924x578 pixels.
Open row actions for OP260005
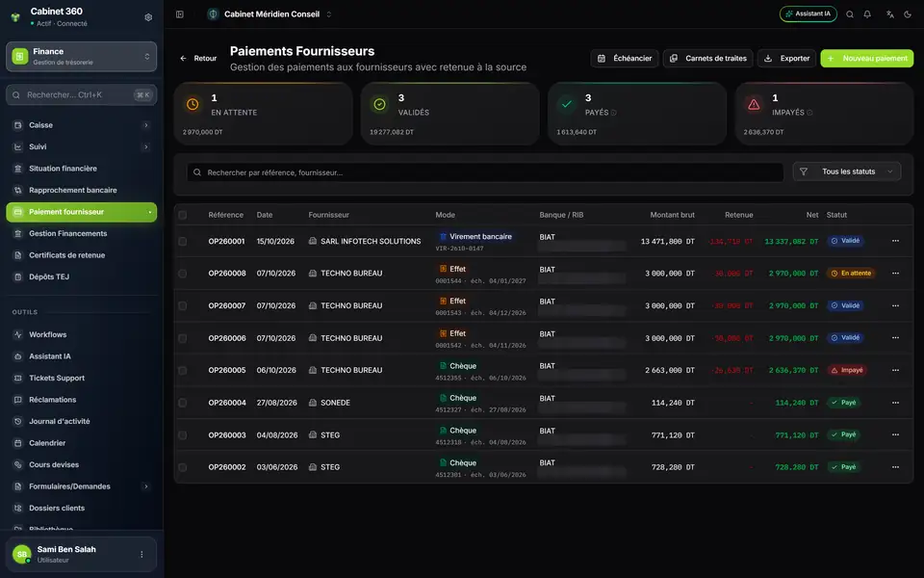896,370
